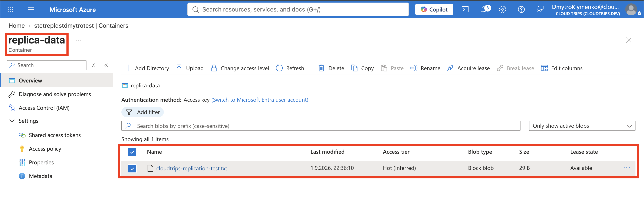Click the Add filter button

click(142, 112)
